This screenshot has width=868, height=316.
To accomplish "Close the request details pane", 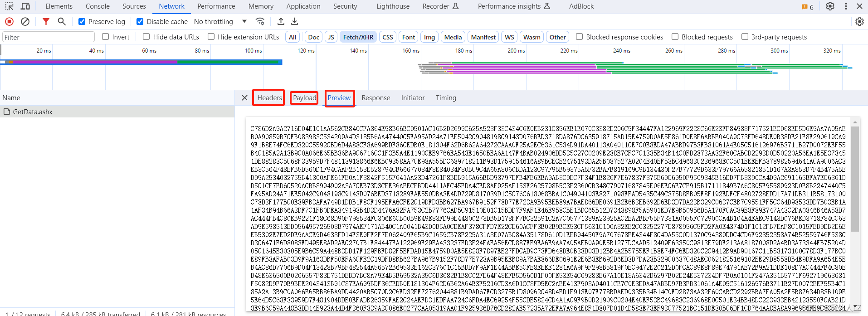I will tap(244, 98).
